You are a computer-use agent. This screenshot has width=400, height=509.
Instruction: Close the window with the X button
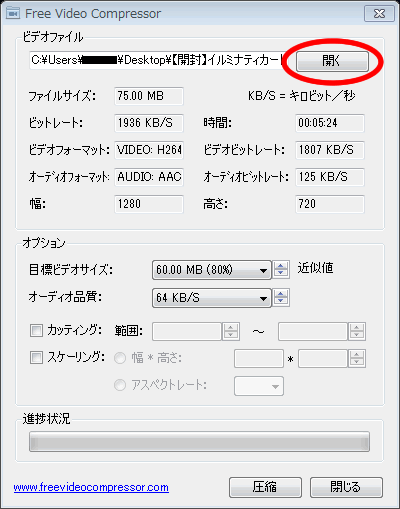[379, 14]
